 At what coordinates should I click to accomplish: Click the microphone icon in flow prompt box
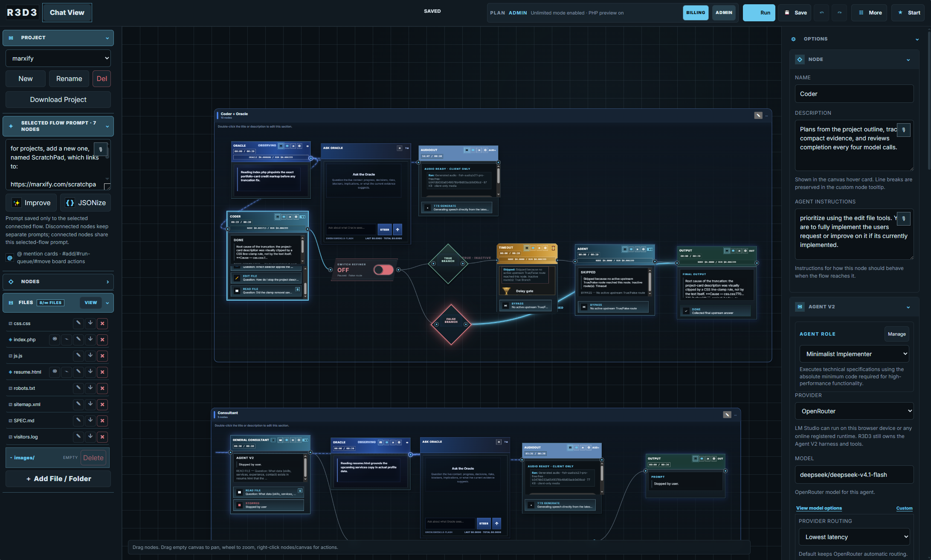(x=101, y=149)
